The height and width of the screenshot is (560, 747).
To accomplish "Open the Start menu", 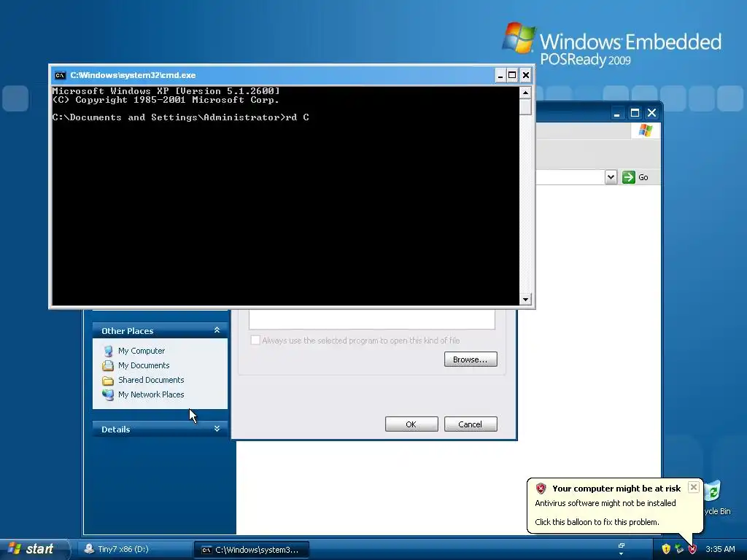I will point(34,549).
